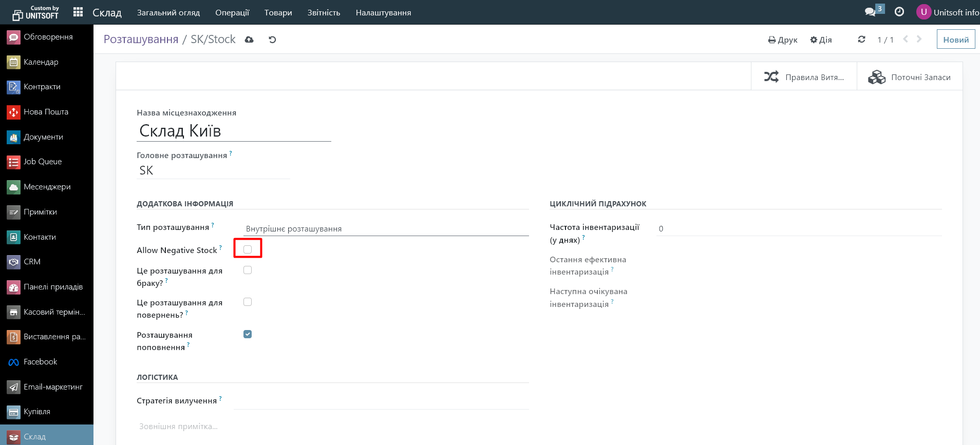Uncheck 'Розташування поповнення' checkbox

248,334
